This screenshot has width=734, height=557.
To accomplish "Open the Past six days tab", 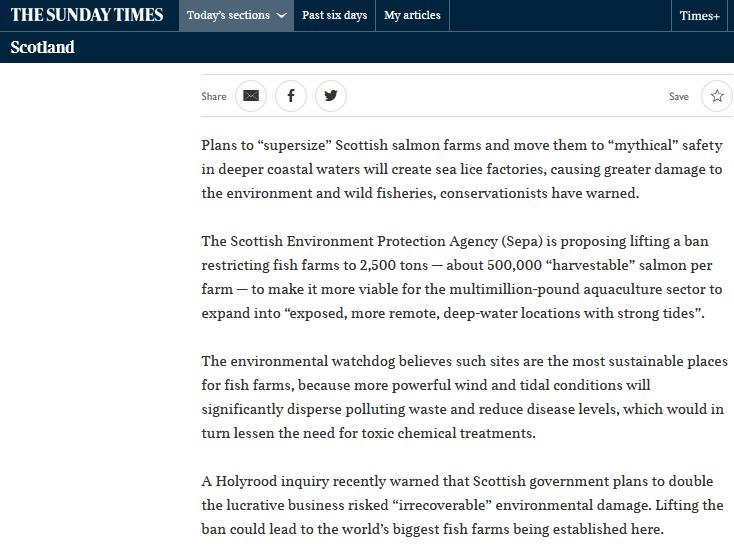I will (334, 16).
